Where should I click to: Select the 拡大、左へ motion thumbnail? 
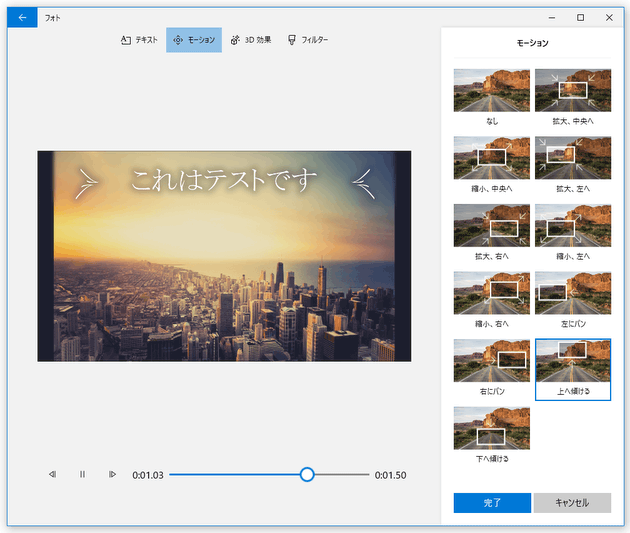point(573,157)
